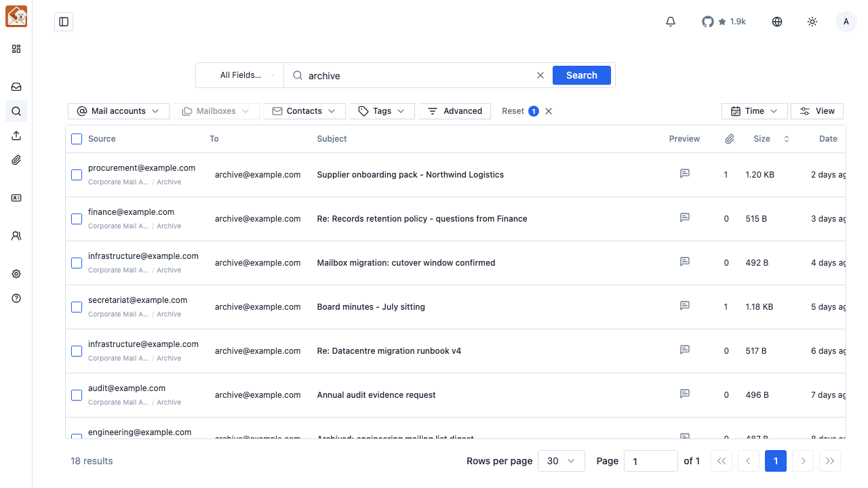The width and height of the screenshot is (868, 488).
Task: Toggle the light/dark theme sun icon
Action: tap(812, 22)
